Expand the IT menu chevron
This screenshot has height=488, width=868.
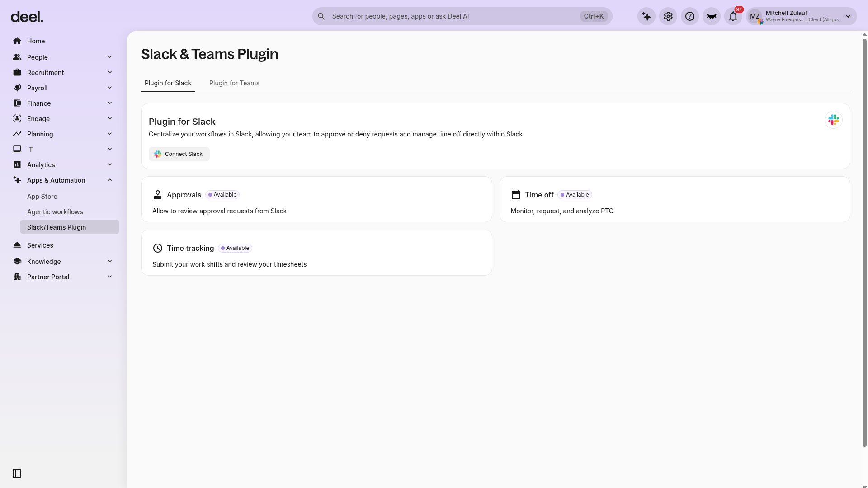[x=110, y=149]
